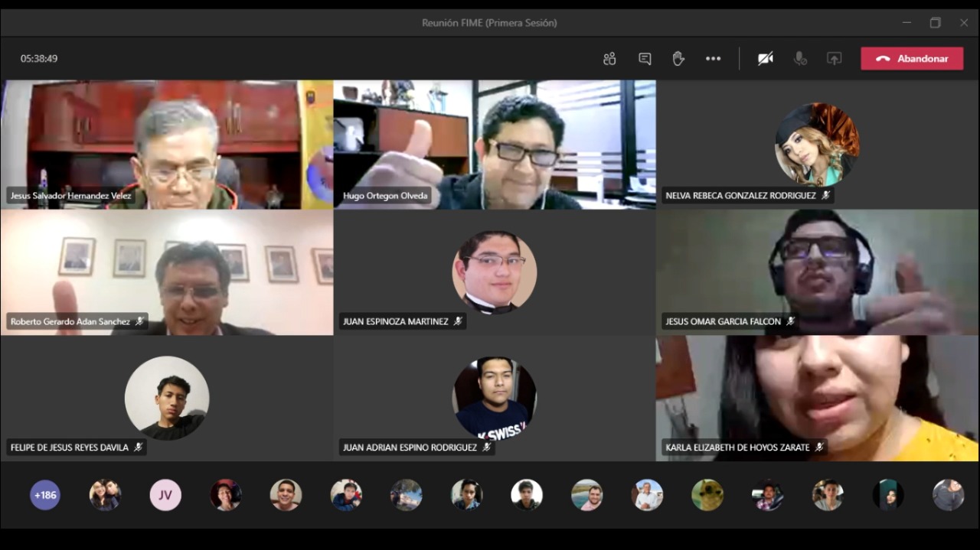Select Hugo Ortegon Olveda's video tile

(494, 144)
